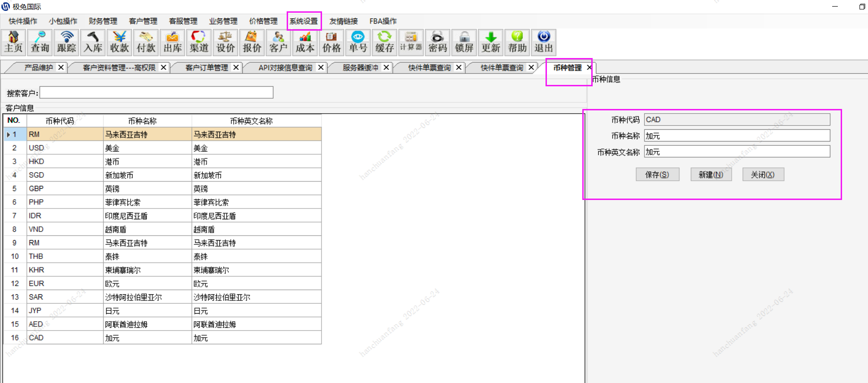Open the 客户 customer toolbar icon
Image resolution: width=868 pixels, height=383 pixels.
coord(278,42)
